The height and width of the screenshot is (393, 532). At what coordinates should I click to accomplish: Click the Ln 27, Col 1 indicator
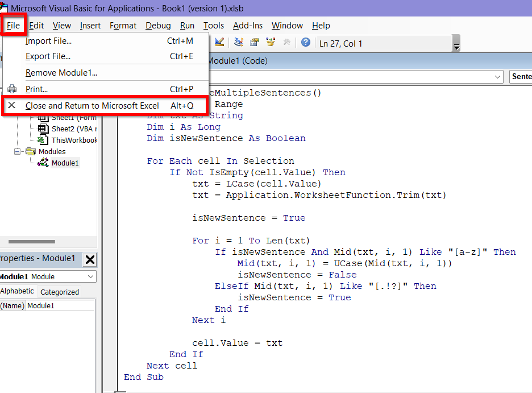[340, 44]
